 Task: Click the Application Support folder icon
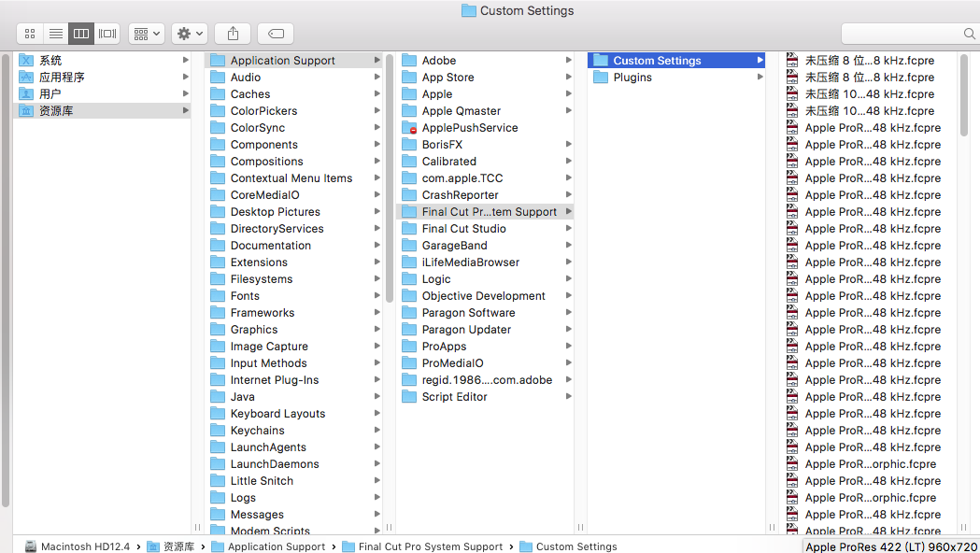click(218, 61)
